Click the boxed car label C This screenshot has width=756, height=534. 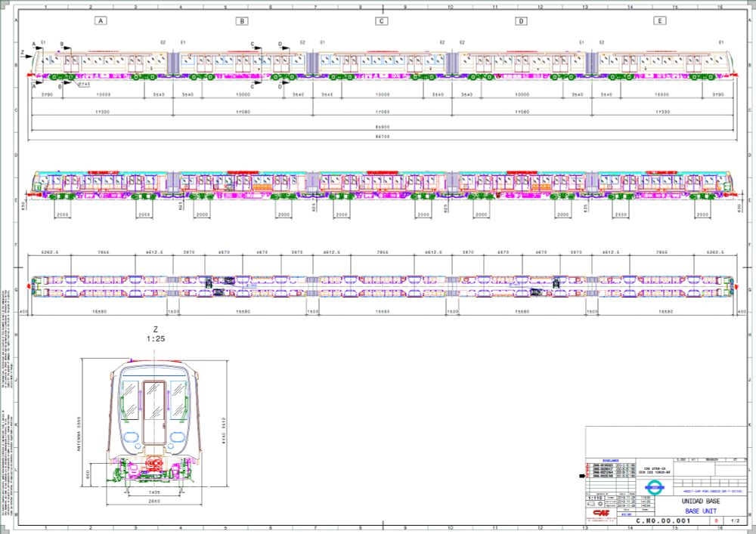[381, 21]
